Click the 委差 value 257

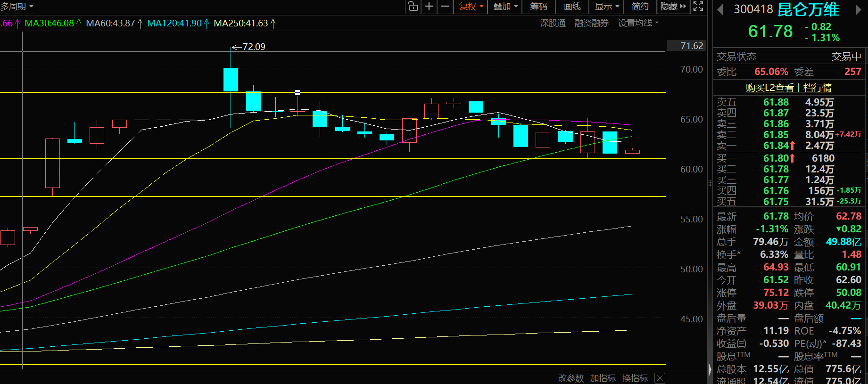pyautogui.click(x=853, y=72)
